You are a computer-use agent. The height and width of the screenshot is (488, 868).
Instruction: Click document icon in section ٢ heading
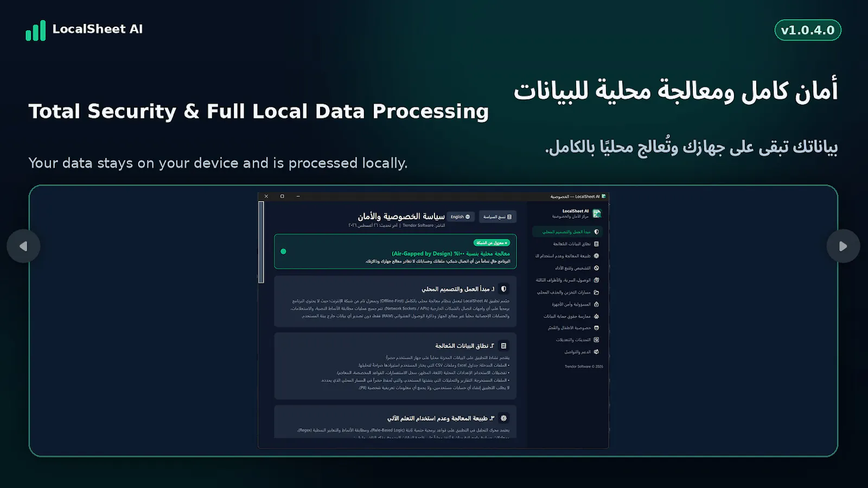503,346
